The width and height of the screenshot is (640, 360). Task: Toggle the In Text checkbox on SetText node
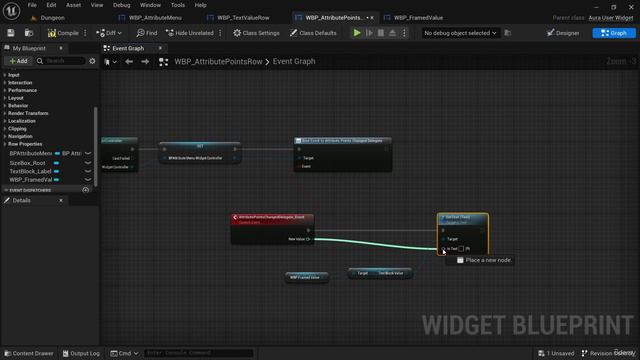pyautogui.click(x=461, y=249)
